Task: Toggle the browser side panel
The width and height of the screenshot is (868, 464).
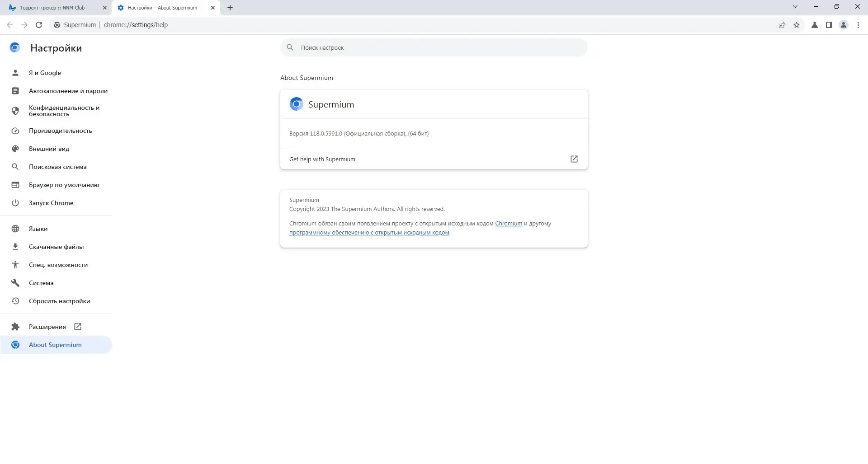Action: point(829,25)
